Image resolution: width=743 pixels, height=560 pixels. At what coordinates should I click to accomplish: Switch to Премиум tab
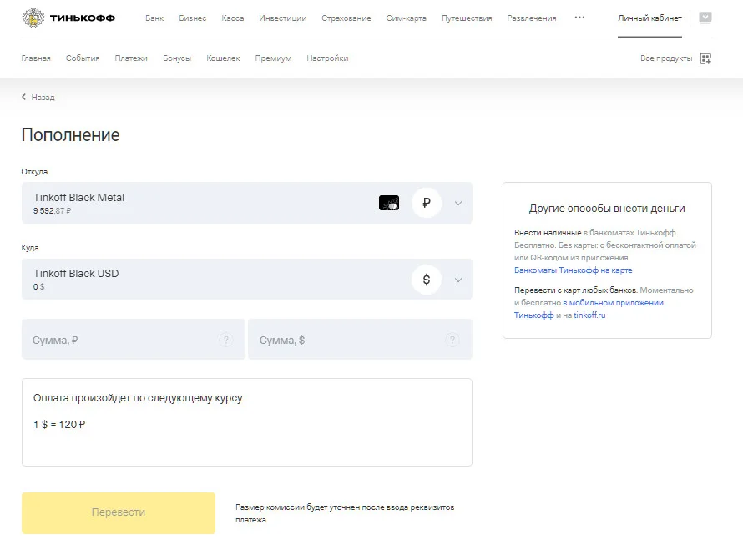click(274, 58)
